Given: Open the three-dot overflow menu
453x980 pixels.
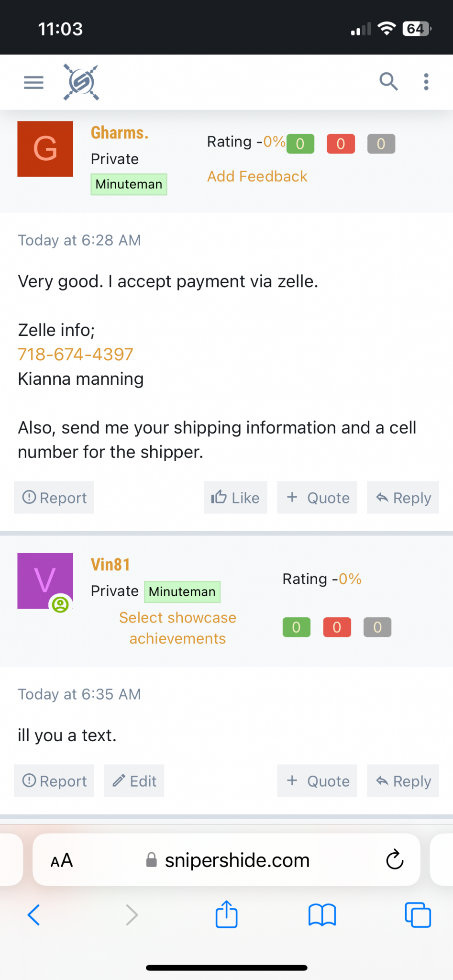Looking at the screenshot, I should 426,82.
